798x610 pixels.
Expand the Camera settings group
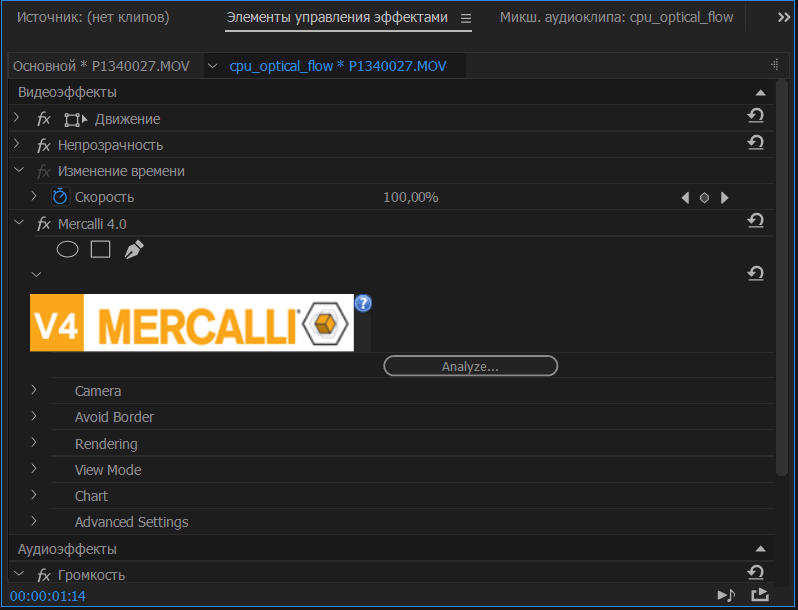(34, 390)
